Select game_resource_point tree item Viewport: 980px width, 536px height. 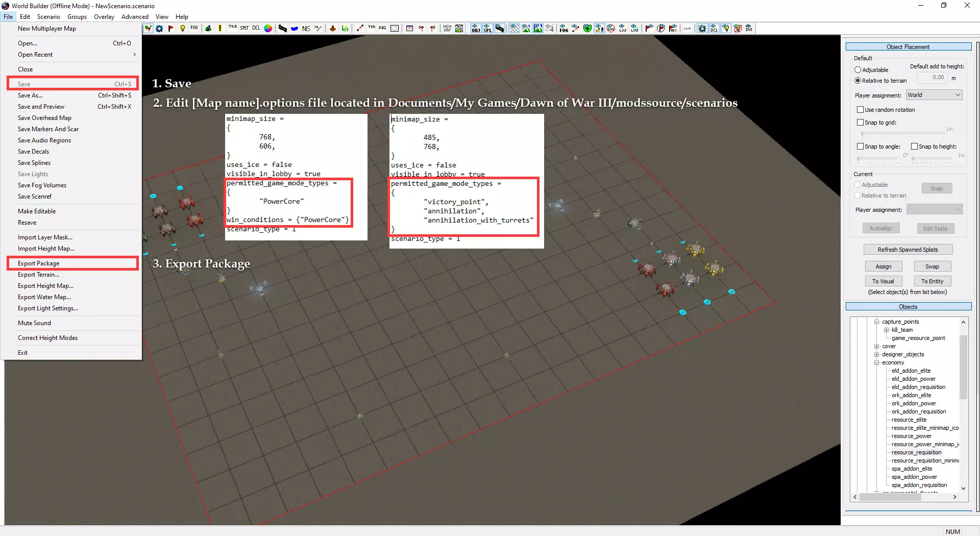[919, 338]
